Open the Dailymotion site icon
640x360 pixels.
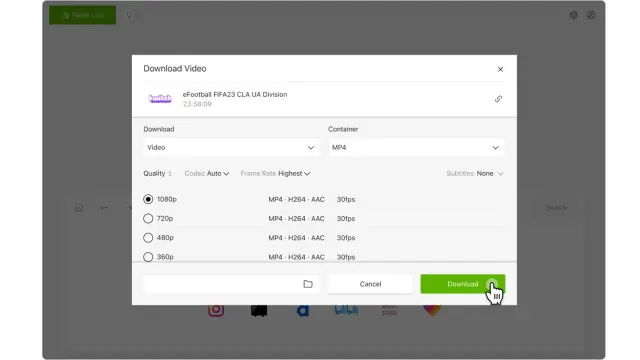pos(302,310)
